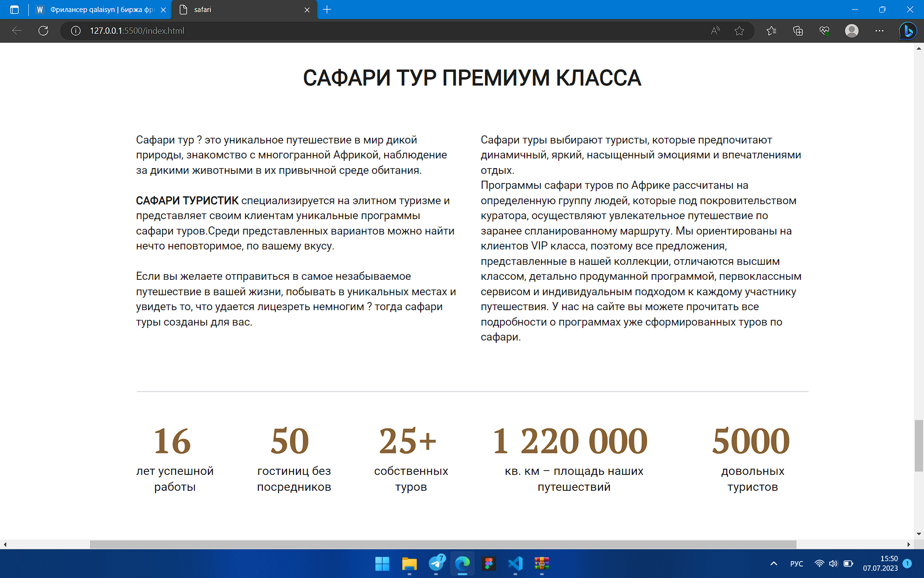Screen dimensions: 924x578
Task: Open battery status icon
Action: point(848,564)
